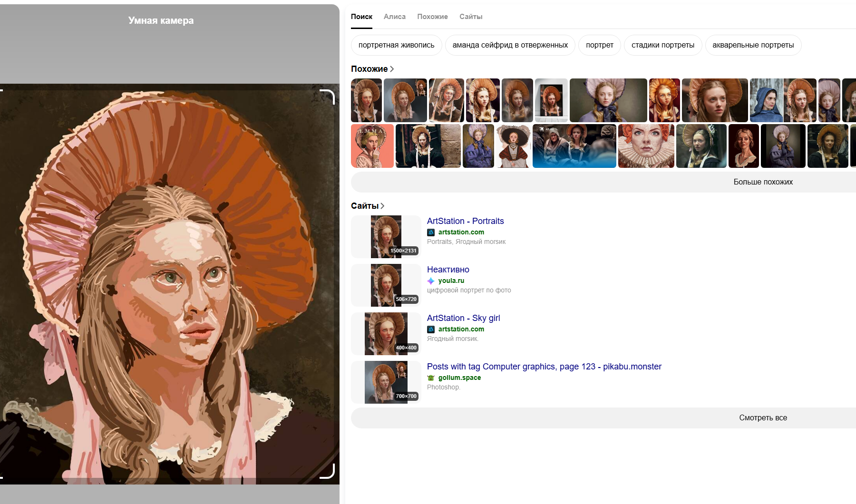
Task: Click the ArtStation favicon under 'ArtStation - Sky girl'
Action: [x=431, y=330]
